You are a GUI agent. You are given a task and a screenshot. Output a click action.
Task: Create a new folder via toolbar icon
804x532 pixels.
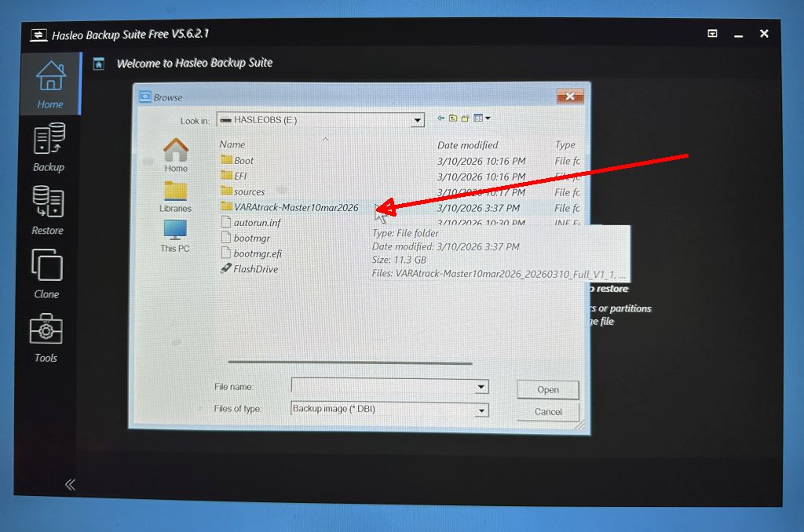(x=465, y=118)
